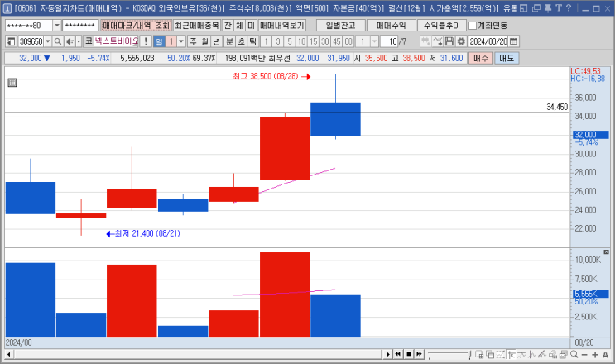Click the 최근매매종목 button
The width and height of the screenshot is (615, 364).
tap(197, 26)
